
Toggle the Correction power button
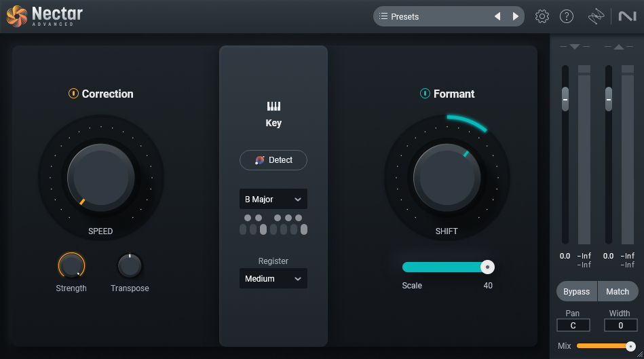[x=73, y=94]
